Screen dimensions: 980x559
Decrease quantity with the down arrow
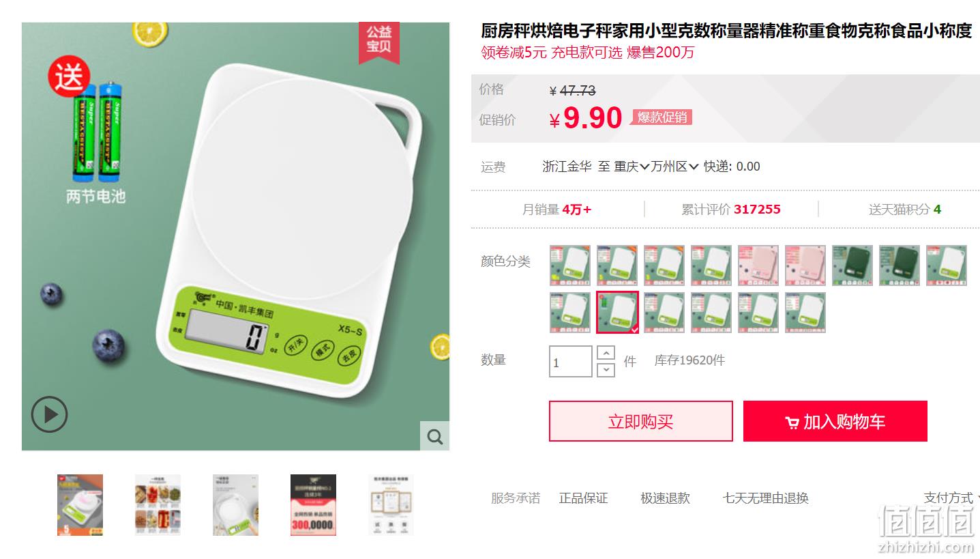tap(606, 370)
